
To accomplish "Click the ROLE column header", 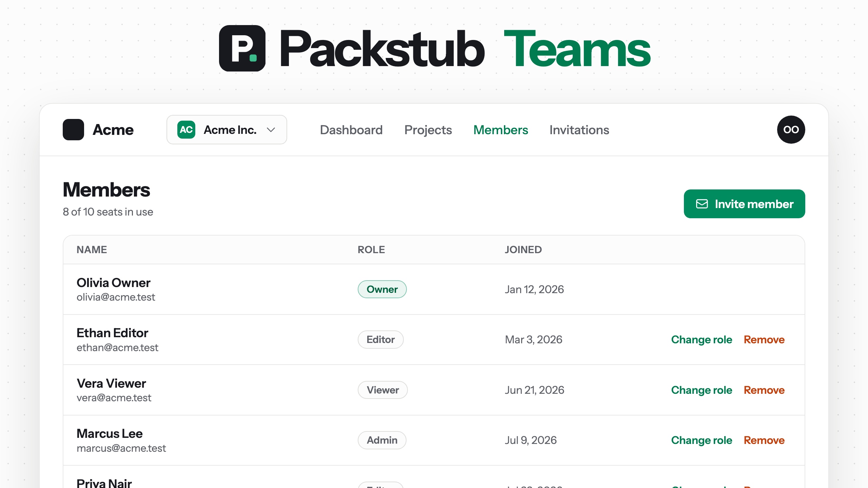I will coord(371,250).
